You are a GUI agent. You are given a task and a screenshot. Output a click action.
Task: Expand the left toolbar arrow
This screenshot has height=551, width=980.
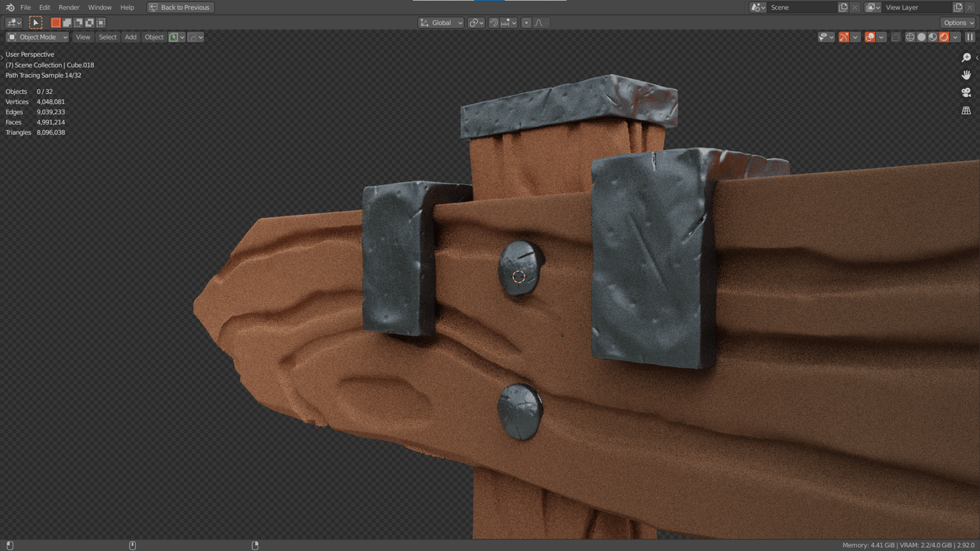pos(2,57)
